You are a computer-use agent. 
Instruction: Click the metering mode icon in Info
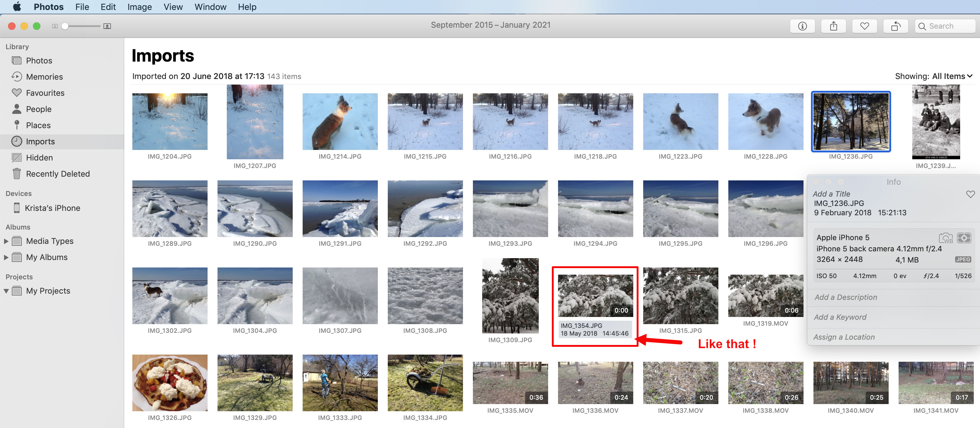coord(964,238)
